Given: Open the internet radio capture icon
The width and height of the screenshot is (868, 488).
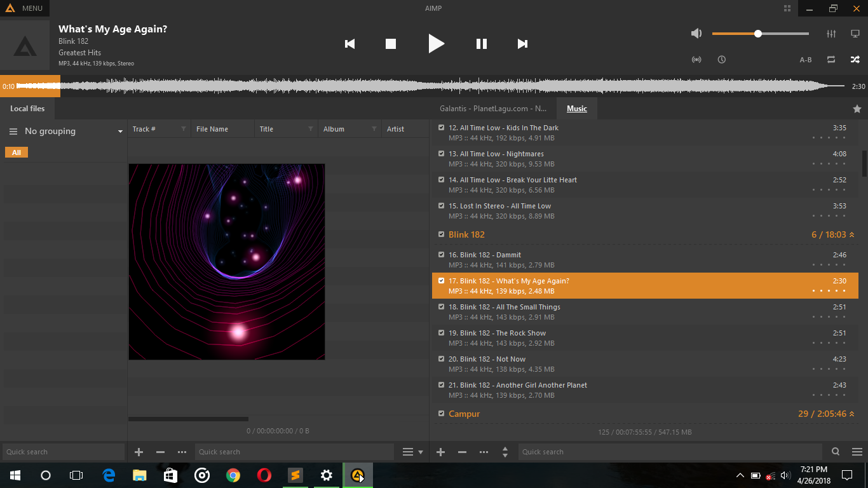Looking at the screenshot, I should click(x=696, y=60).
